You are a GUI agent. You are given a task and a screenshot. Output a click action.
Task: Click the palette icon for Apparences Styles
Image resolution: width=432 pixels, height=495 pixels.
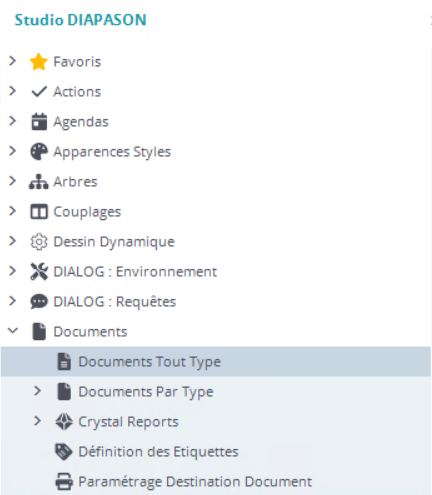(x=39, y=152)
